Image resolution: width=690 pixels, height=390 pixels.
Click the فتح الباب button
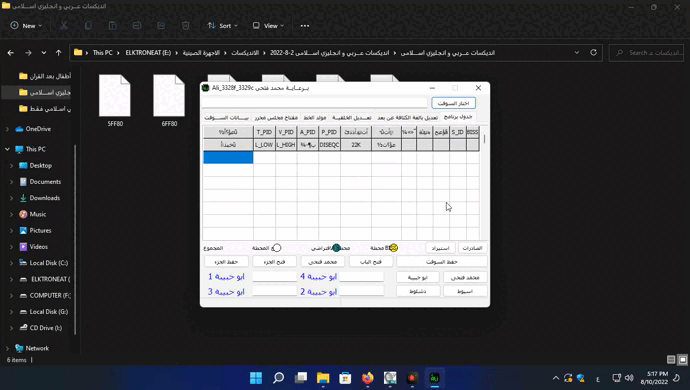coord(371,262)
